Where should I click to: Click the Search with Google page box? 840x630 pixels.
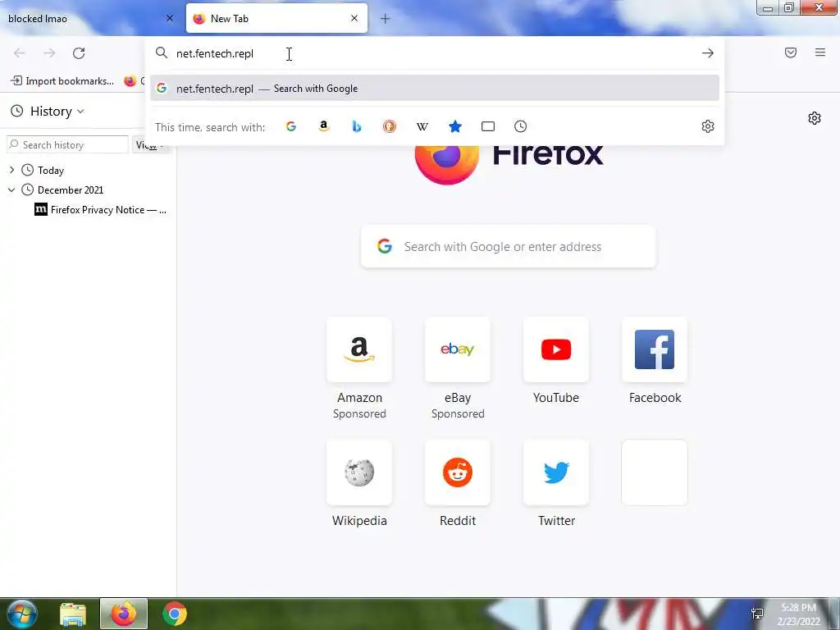[x=509, y=246]
